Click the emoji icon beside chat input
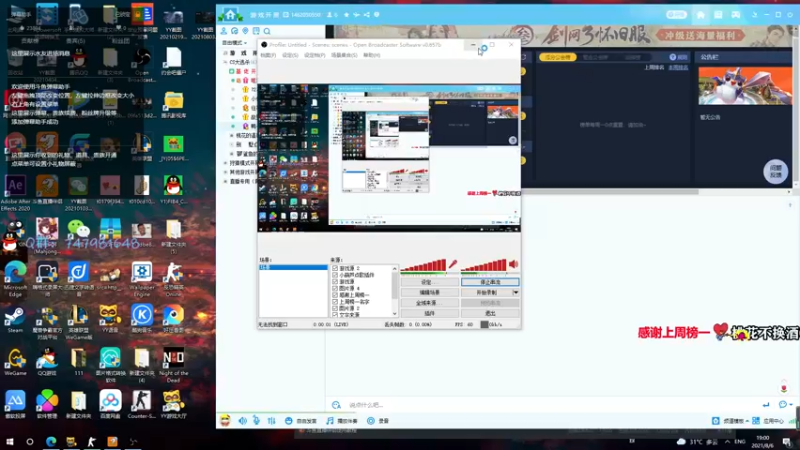The width and height of the screenshot is (800, 450). click(x=336, y=405)
